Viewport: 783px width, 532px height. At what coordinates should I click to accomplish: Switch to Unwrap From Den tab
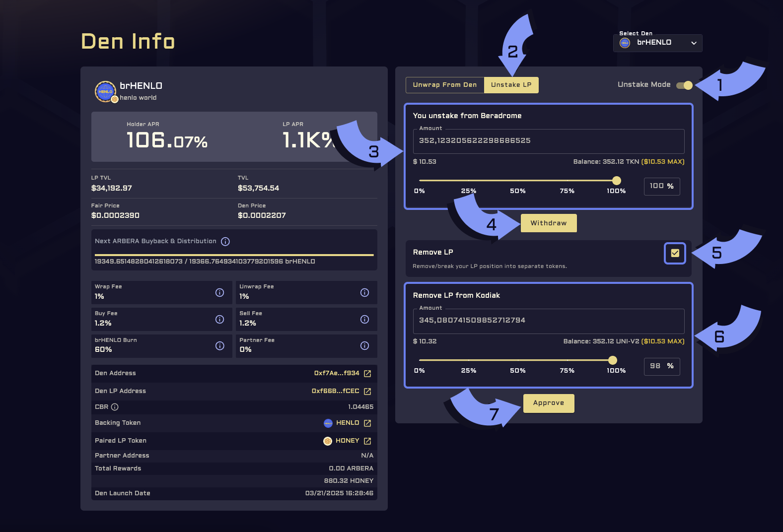click(x=444, y=85)
